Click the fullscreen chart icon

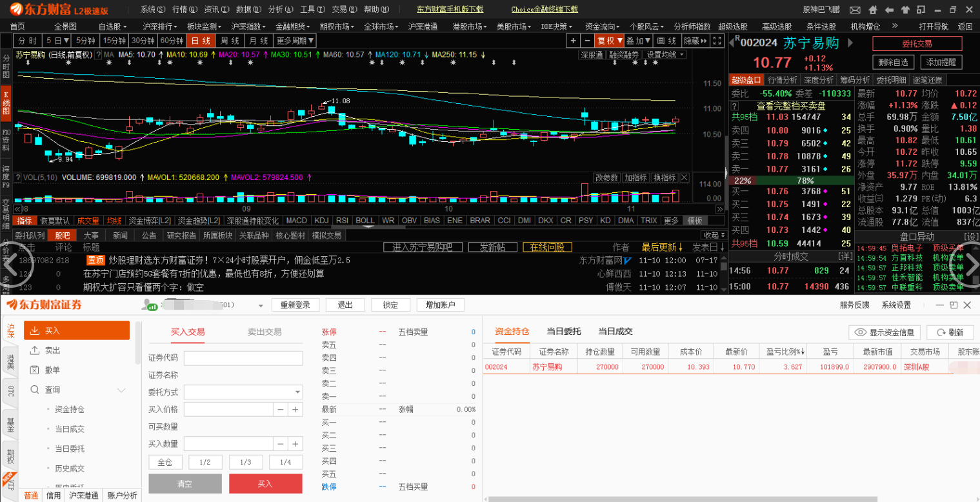click(717, 41)
